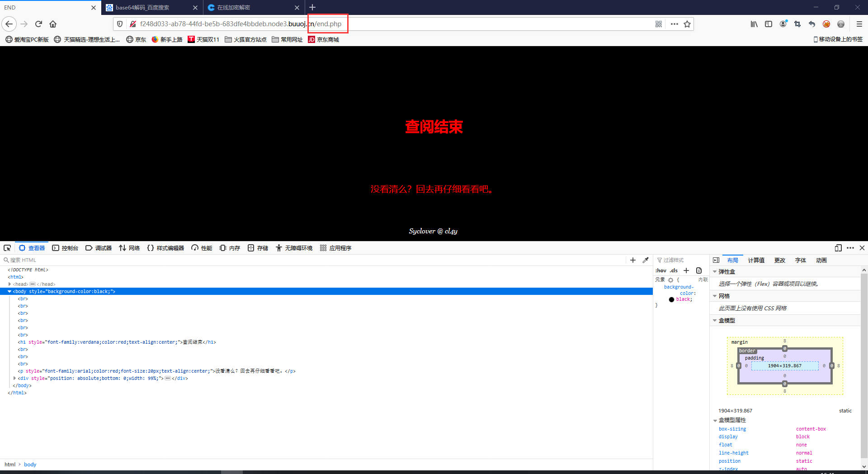868x474 pixels.
Task: Show head element's collapsed content ellipsis
Action: tap(33, 284)
